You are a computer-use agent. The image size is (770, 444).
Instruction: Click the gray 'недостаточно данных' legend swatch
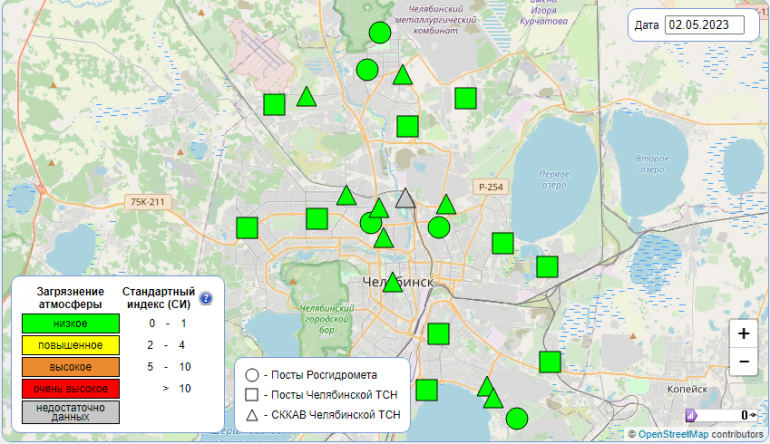click(x=71, y=413)
